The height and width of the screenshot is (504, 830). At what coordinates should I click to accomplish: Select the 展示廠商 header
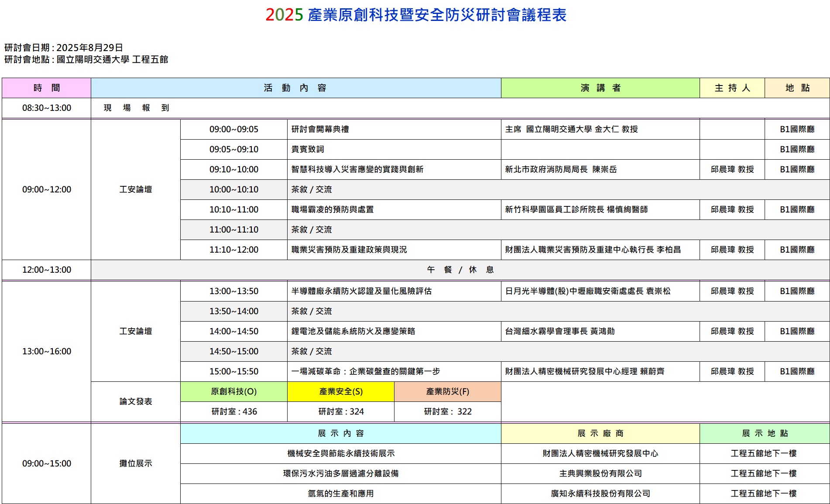[600, 433]
